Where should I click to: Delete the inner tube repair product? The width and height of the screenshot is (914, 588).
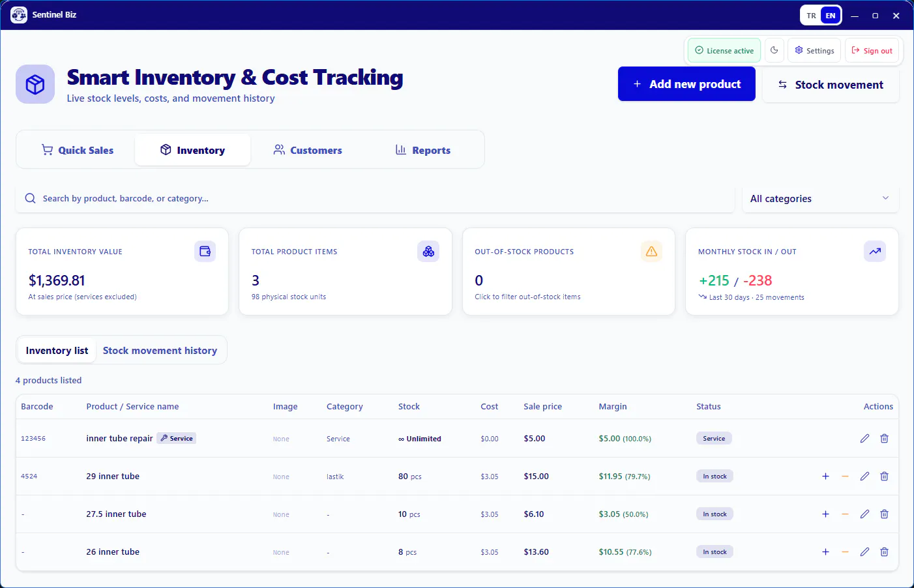click(884, 439)
